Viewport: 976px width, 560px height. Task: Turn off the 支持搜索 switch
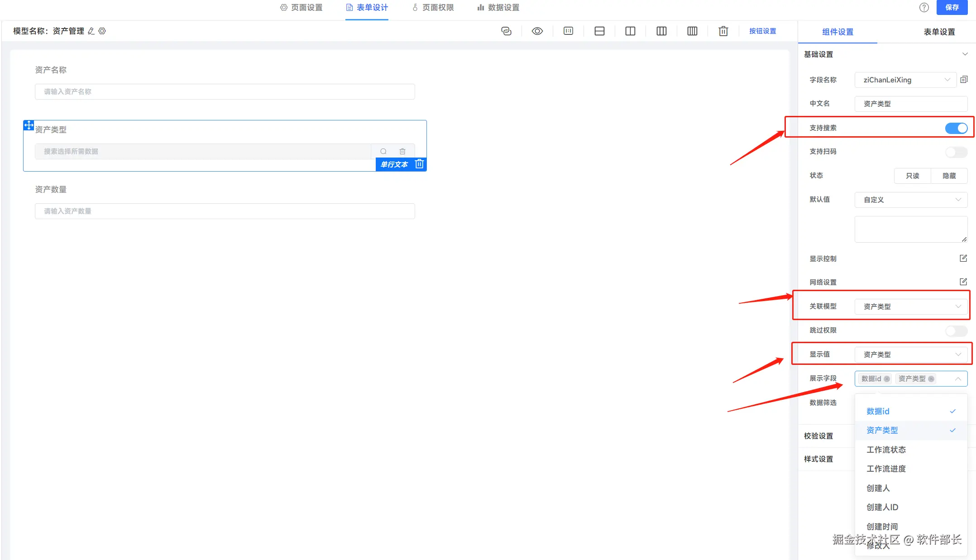coord(956,128)
